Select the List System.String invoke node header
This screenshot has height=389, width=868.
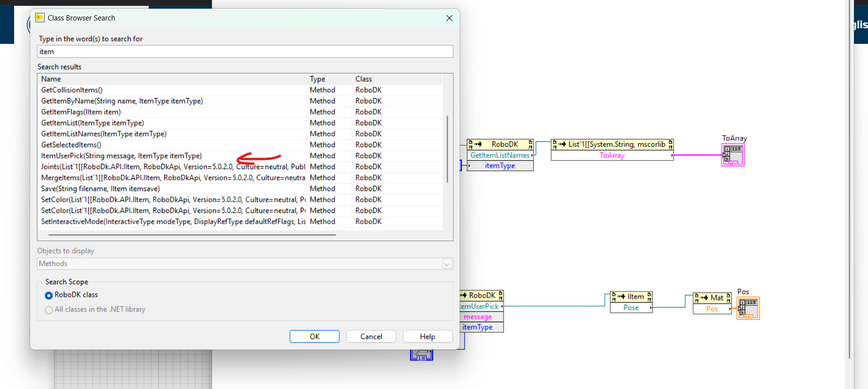(x=612, y=144)
